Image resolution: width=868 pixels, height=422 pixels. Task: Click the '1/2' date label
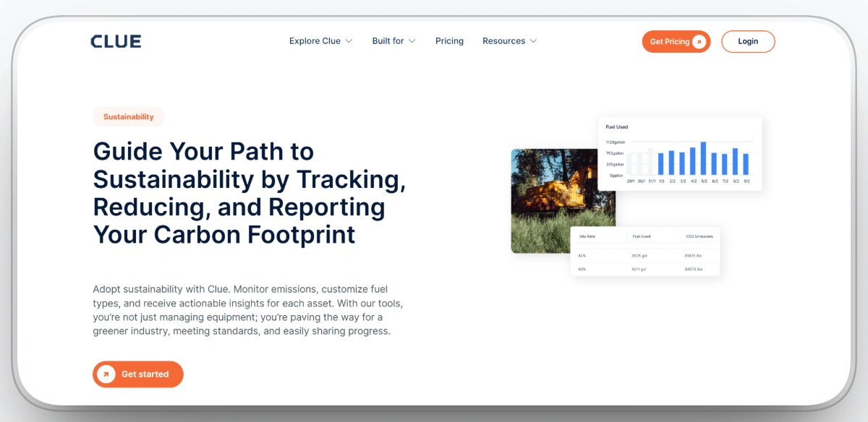click(x=661, y=181)
